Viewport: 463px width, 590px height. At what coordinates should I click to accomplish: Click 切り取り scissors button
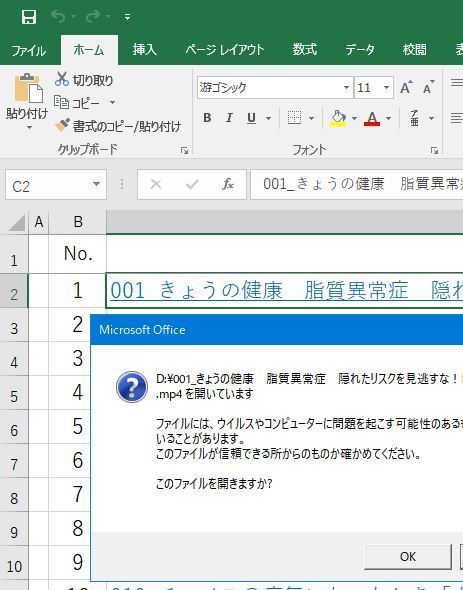(x=84, y=80)
